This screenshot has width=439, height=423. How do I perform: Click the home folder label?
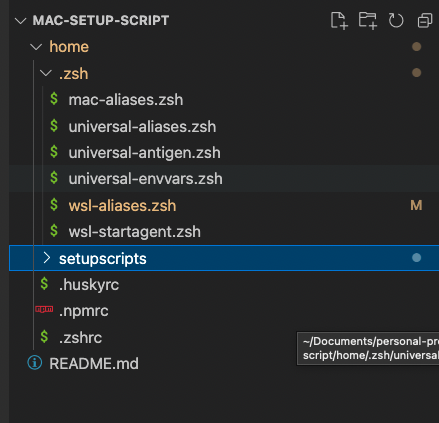pyautogui.click(x=69, y=47)
